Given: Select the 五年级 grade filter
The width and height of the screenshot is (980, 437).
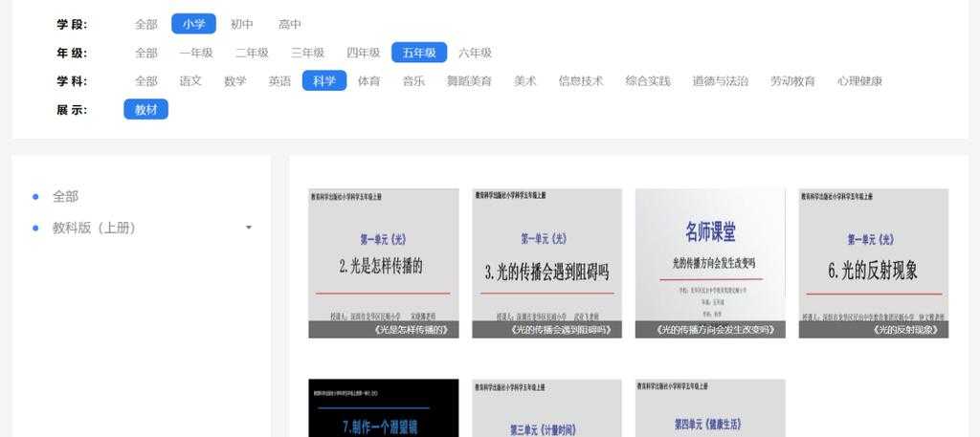Looking at the screenshot, I should pos(419,53).
